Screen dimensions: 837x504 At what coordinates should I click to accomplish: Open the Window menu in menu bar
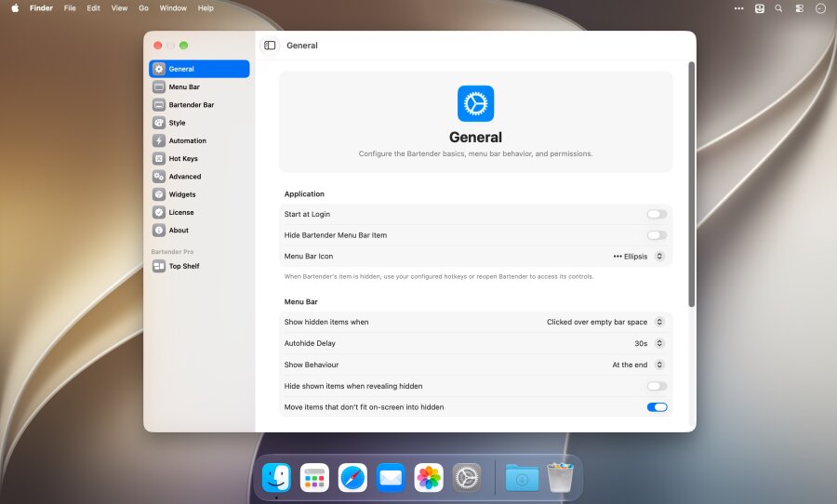pyautogui.click(x=173, y=8)
